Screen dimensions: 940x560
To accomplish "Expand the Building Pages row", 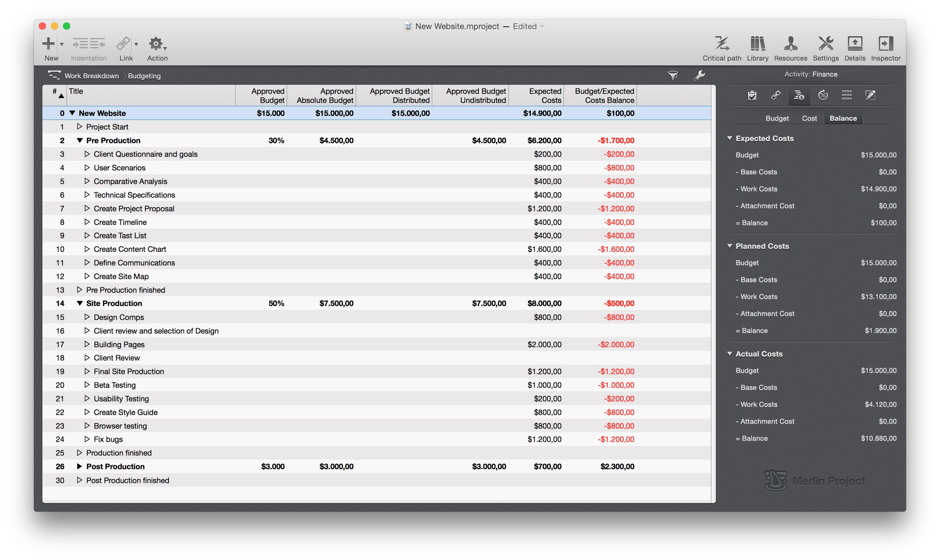I will pos(87,344).
